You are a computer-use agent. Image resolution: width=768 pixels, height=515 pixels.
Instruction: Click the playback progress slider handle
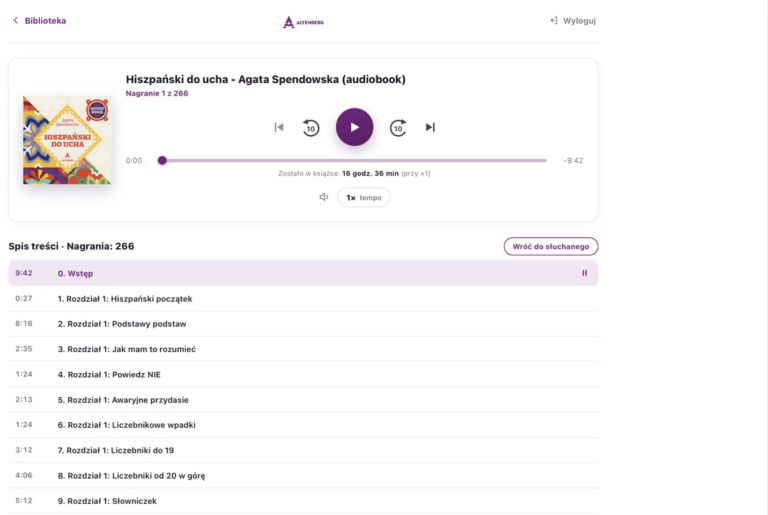162,160
